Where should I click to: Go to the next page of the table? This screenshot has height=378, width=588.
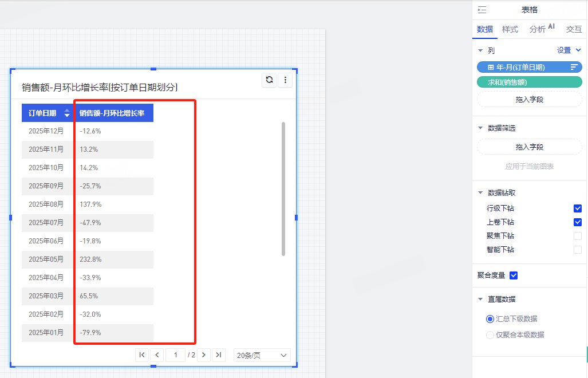click(203, 355)
